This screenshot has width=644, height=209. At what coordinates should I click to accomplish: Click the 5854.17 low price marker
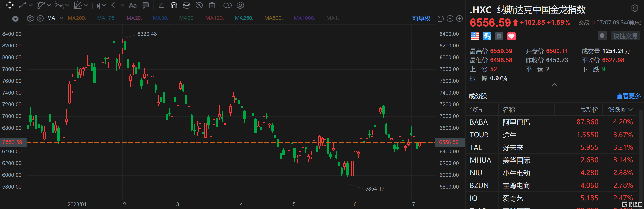point(375,189)
